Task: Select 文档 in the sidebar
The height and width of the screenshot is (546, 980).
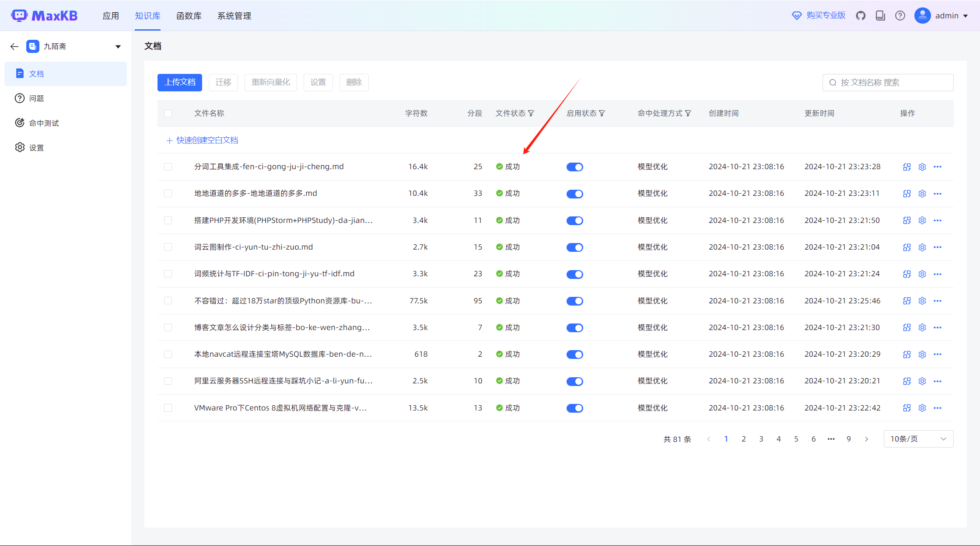Action: 66,74
